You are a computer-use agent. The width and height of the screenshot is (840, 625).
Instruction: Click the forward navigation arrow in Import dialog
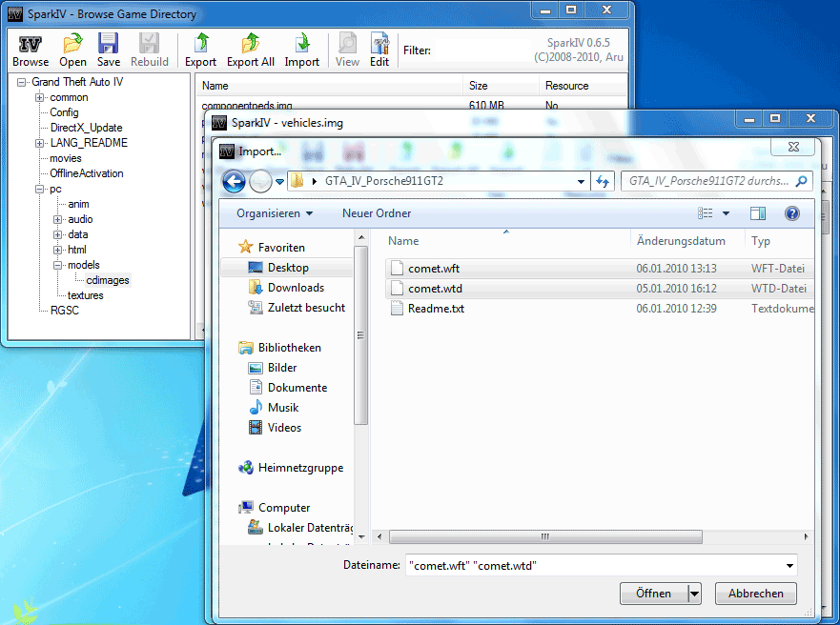tap(261, 181)
